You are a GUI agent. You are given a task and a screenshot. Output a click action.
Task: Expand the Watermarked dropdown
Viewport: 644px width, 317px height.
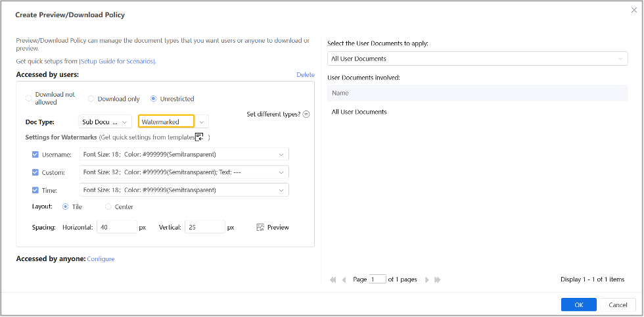202,122
